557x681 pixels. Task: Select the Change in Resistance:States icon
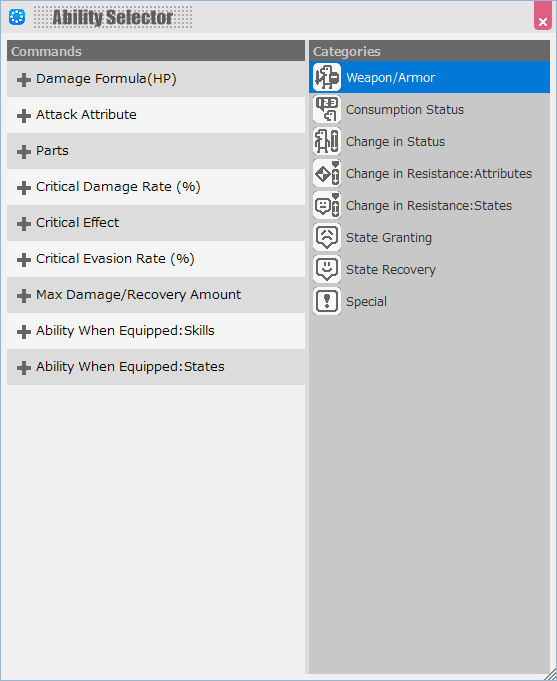pos(327,205)
